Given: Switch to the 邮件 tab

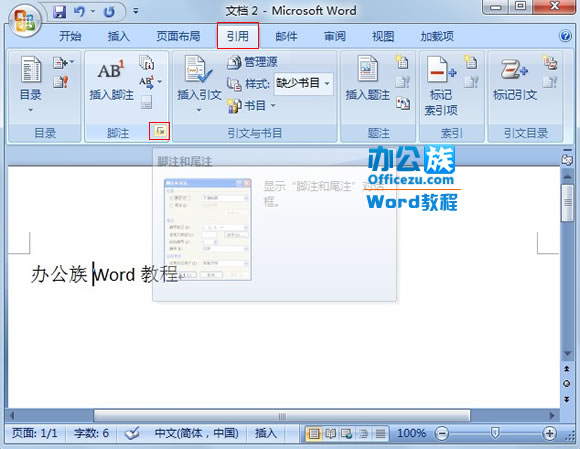Looking at the screenshot, I should click(x=286, y=36).
